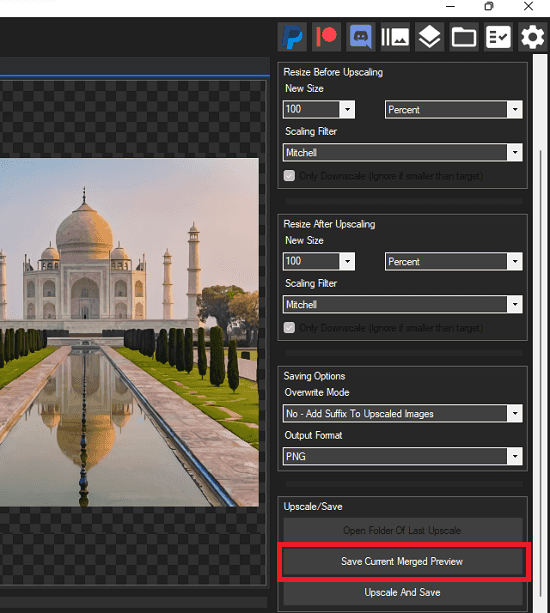Click the PayPal donate icon
This screenshot has width=550, height=613.
[292, 37]
